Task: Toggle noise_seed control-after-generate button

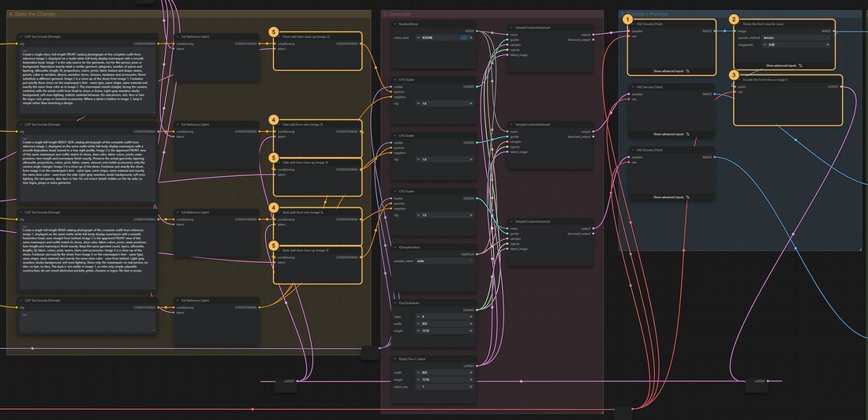Action: pyautogui.click(x=463, y=38)
